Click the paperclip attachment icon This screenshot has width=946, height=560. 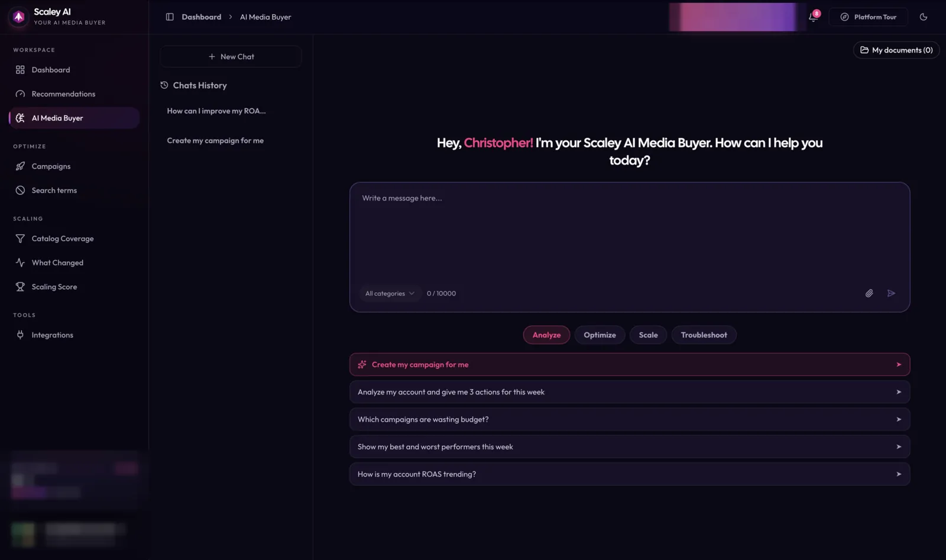tap(869, 293)
